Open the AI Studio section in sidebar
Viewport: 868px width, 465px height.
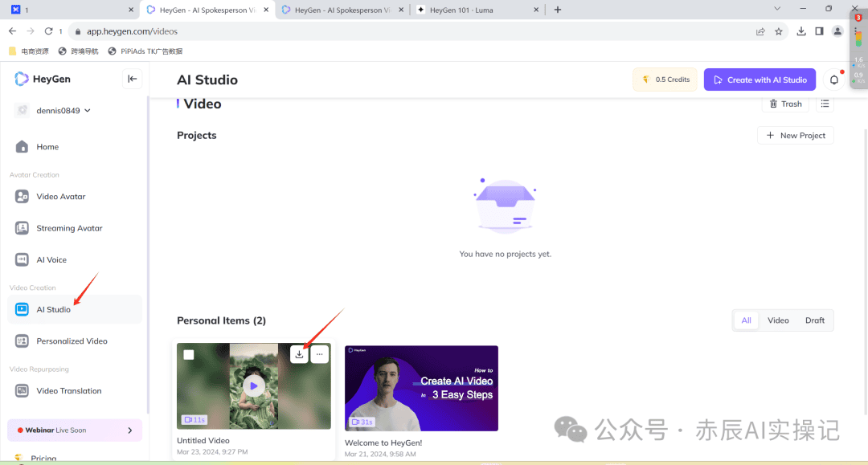click(53, 309)
